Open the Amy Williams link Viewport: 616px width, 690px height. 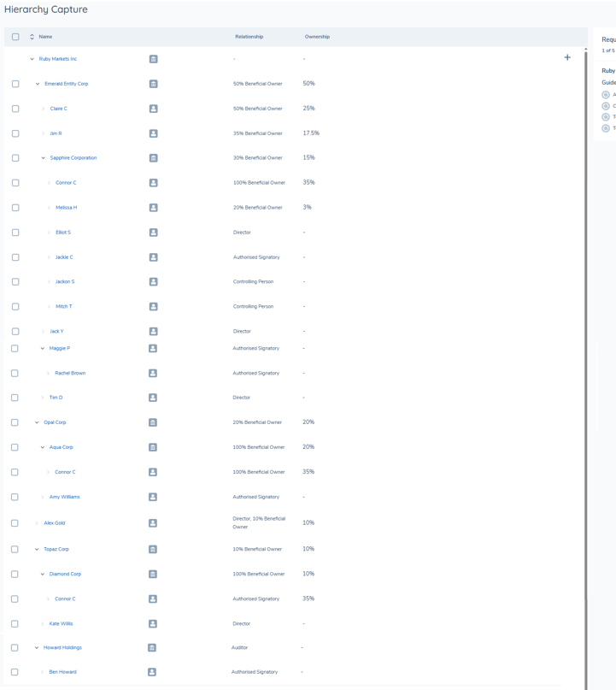[65, 497]
